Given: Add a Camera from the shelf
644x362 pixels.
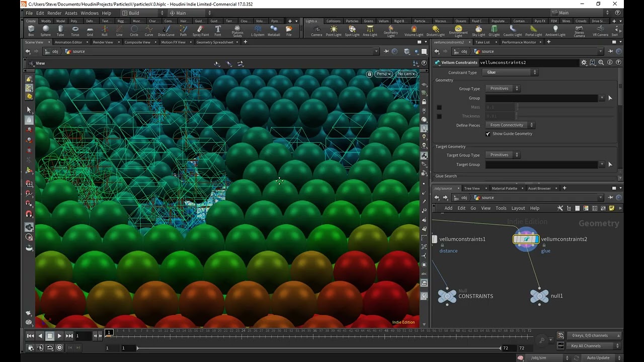Looking at the screenshot, I should pyautogui.click(x=316, y=31).
